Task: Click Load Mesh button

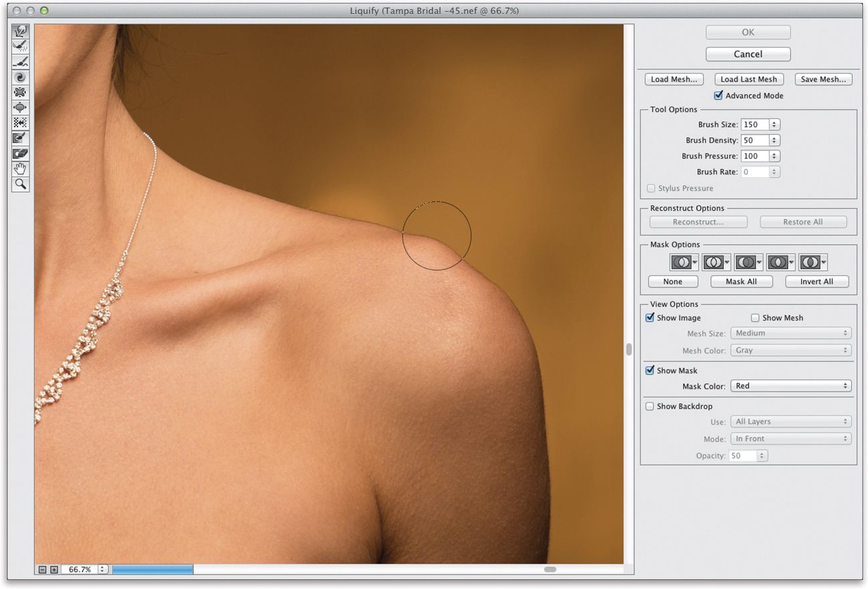Action: 674,79
